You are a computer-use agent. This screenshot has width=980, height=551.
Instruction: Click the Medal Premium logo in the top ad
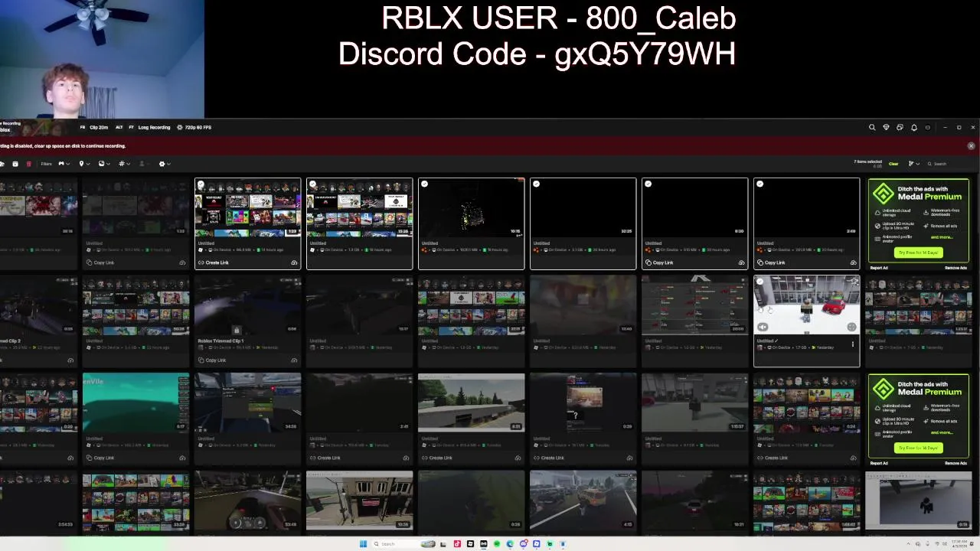(x=883, y=193)
